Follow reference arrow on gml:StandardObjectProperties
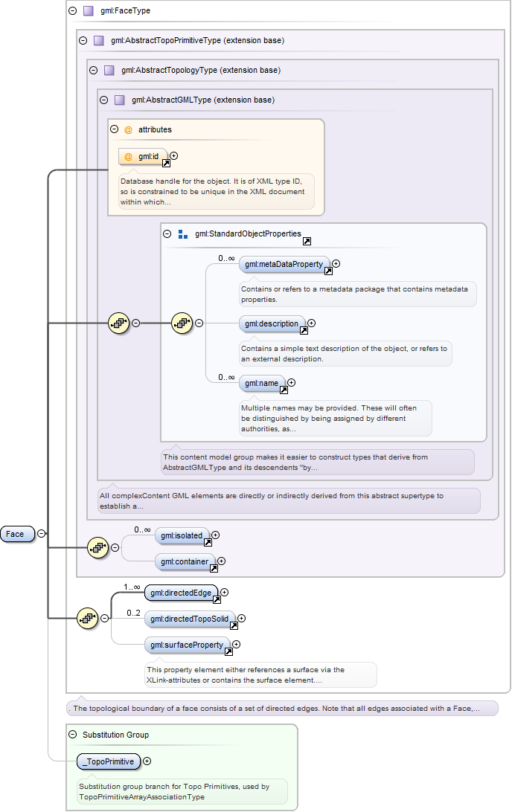Image resolution: width=512 pixels, height=812 pixels. pyautogui.click(x=307, y=242)
